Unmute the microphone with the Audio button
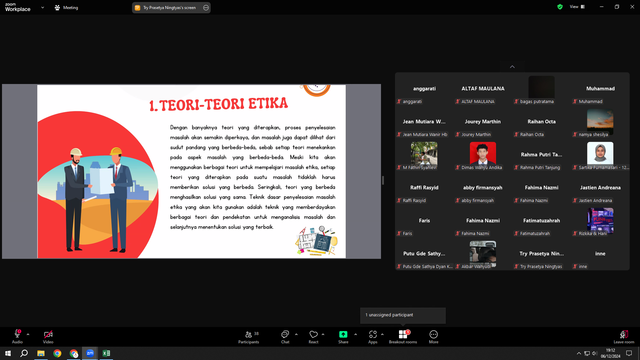This screenshot has width=640, height=360. pyautogui.click(x=17, y=337)
